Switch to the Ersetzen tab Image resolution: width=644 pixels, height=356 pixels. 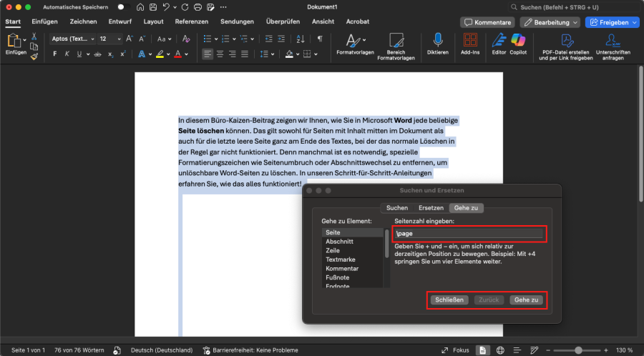[x=431, y=208]
